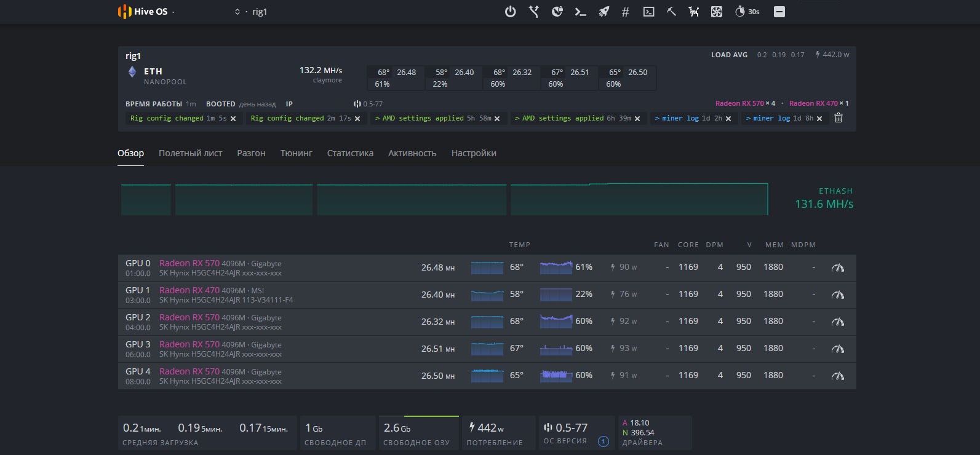Open tuning gauge for GPU 0
The width and height of the screenshot is (980, 455).
[x=837, y=267]
